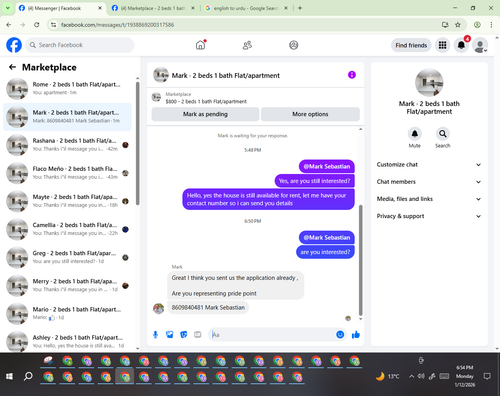Click the conversation list scrollbar
This screenshot has width=500, height=396.
pyautogui.click(x=137, y=143)
